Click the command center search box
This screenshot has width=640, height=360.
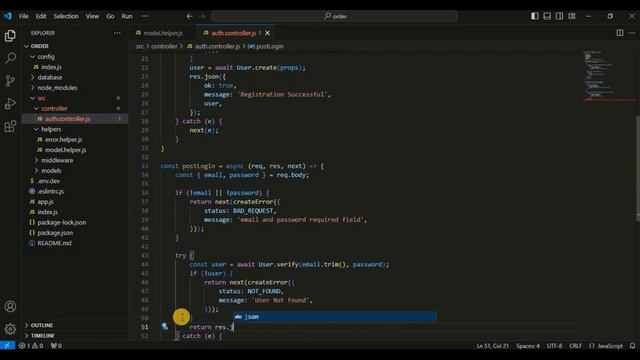click(x=334, y=16)
